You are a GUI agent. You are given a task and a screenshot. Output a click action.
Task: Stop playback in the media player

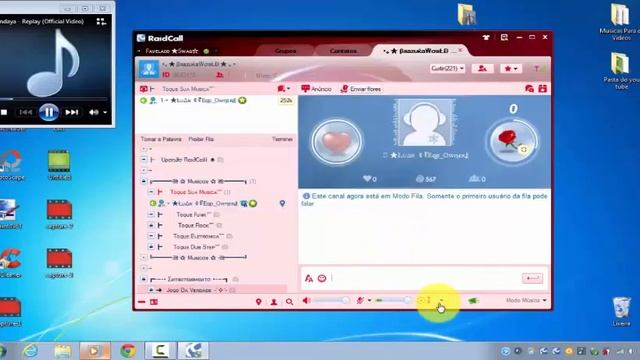tap(4, 112)
